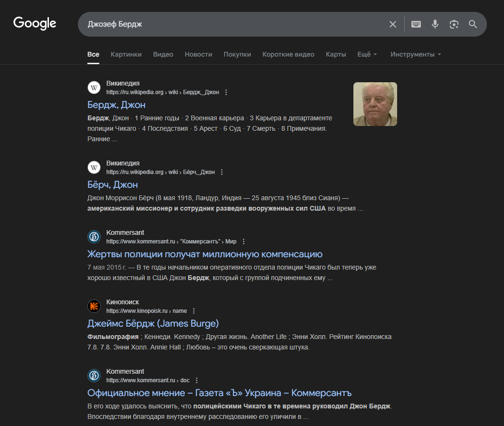Image resolution: width=504 pixels, height=426 pixels.
Task: Open three-dot menu next to Kinopoisk result
Action: pos(194,311)
